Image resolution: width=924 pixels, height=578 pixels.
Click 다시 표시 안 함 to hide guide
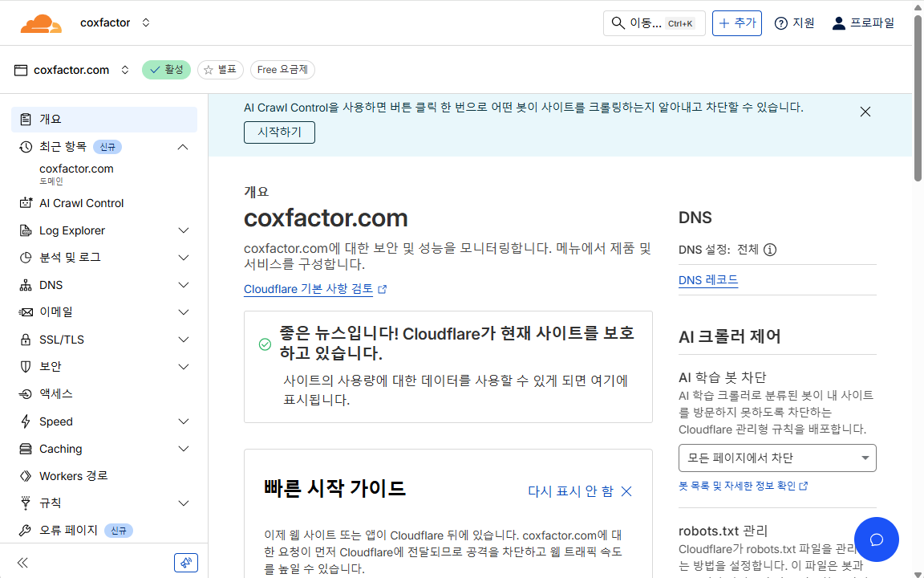pos(580,491)
